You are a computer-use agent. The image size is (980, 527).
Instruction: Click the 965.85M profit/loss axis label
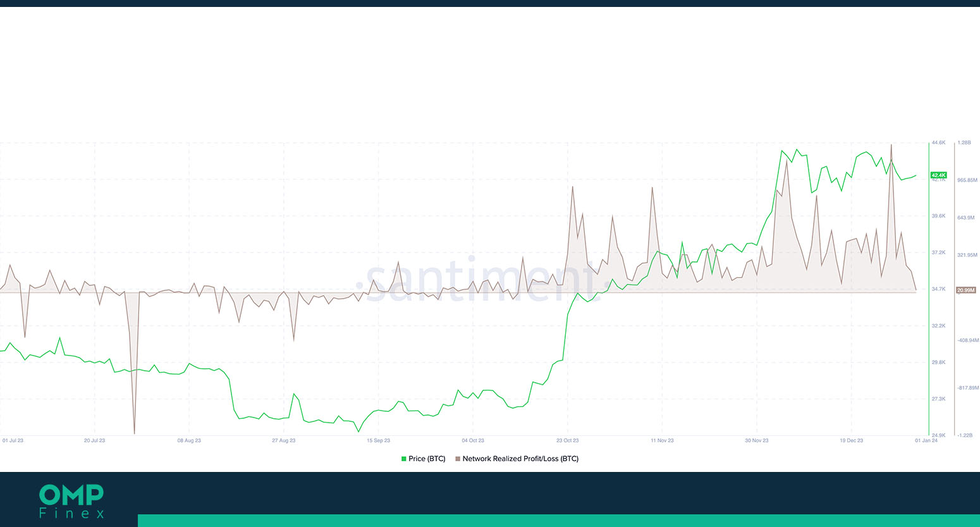click(967, 180)
